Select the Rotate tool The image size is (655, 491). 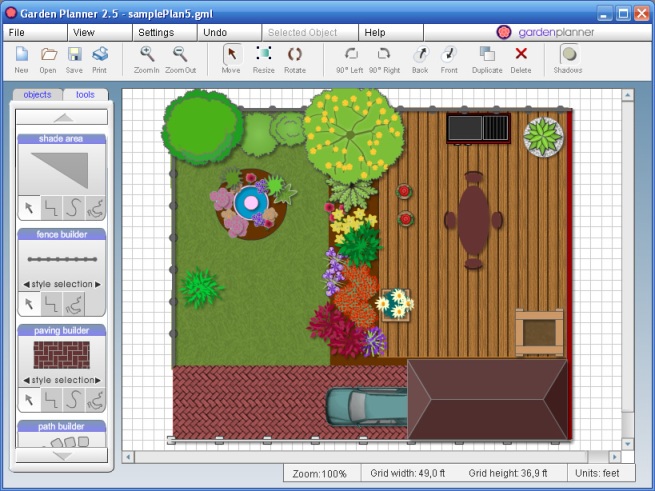(x=295, y=58)
